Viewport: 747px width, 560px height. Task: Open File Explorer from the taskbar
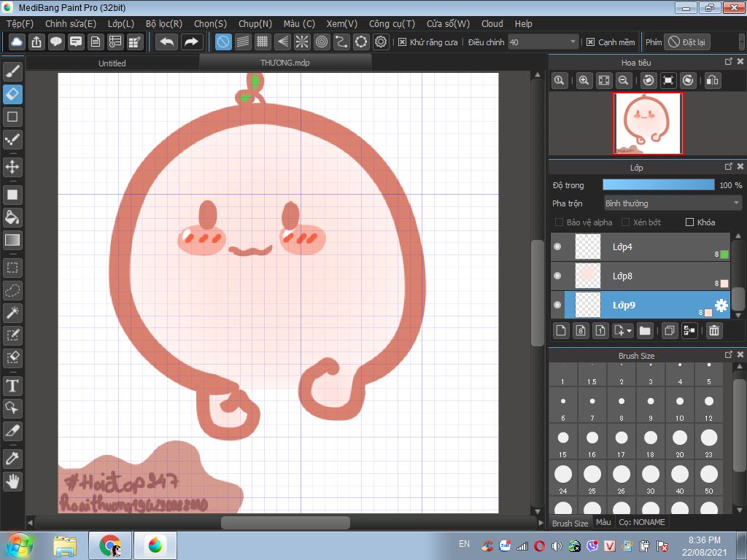pos(65,545)
